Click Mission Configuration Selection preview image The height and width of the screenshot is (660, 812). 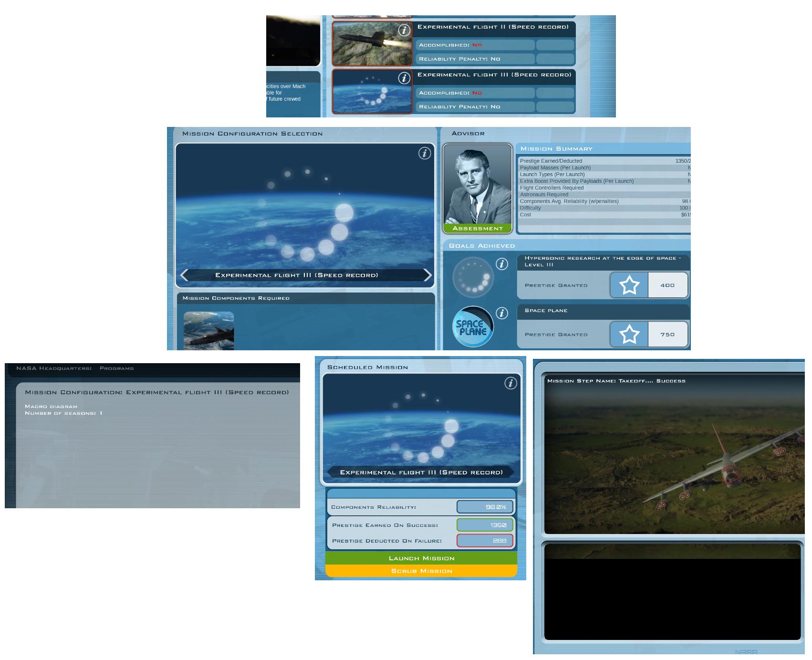pyautogui.click(x=305, y=216)
